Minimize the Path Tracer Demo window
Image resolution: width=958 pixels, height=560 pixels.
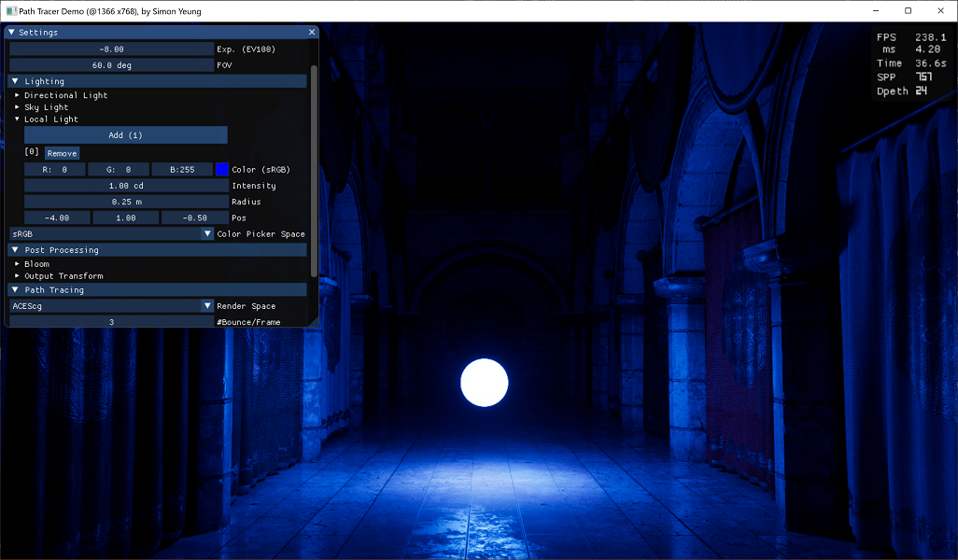[x=876, y=11]
